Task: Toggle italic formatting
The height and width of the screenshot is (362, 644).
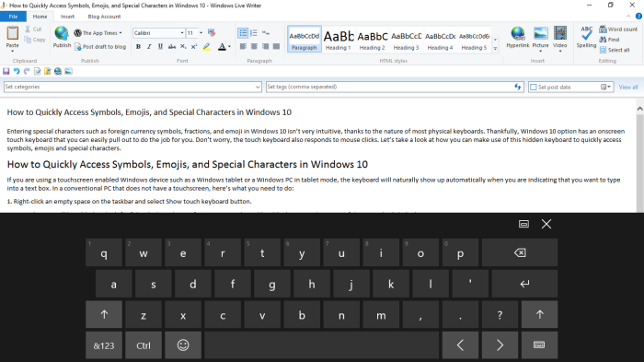Action: (x=149, y=46)
